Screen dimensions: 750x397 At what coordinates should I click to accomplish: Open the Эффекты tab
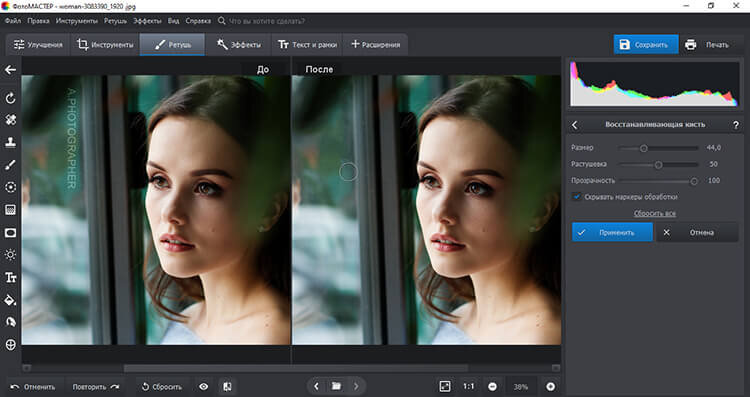tap(239, 44)
